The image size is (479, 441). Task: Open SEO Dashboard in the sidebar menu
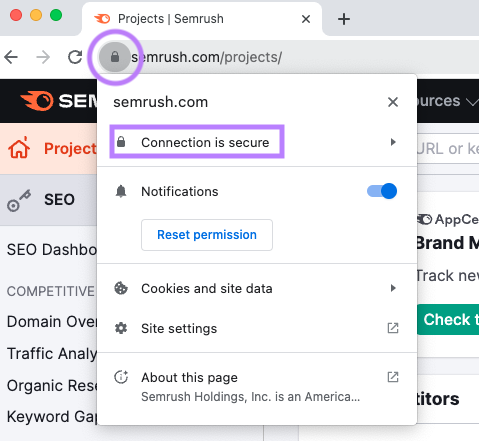tap(52, 250)
